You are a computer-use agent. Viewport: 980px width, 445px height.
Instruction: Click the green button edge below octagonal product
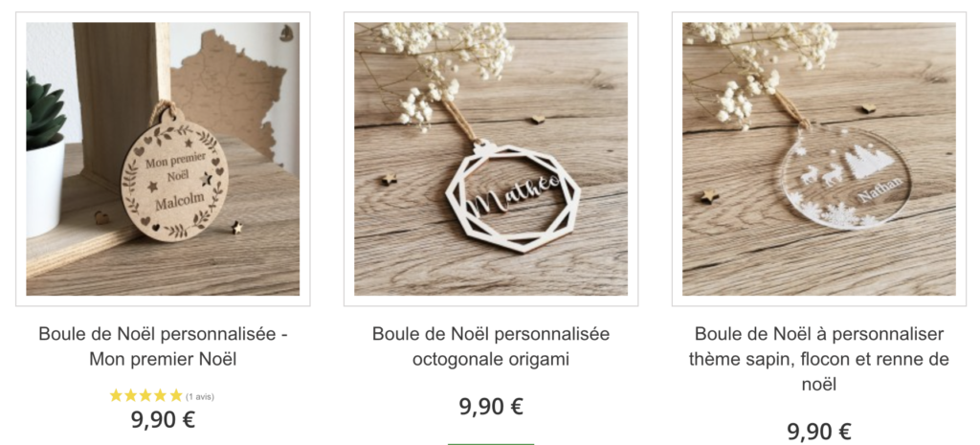pos(491,444)
